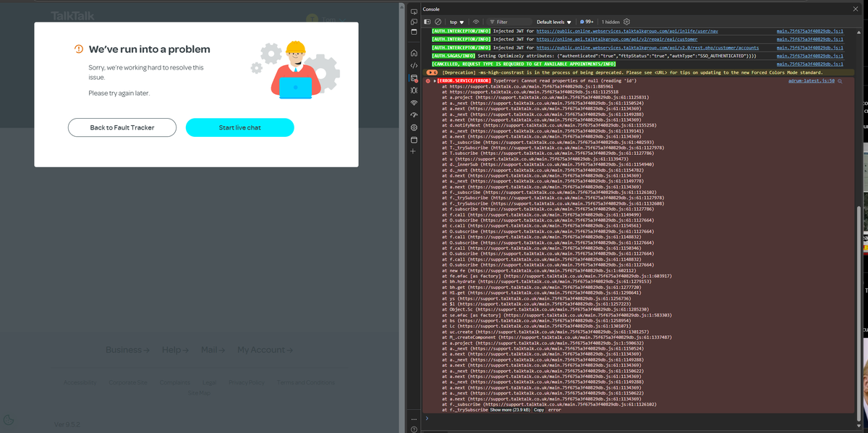Click the Back to Fault Tracker button
The image size is (868, 433).
click(122, 127)
